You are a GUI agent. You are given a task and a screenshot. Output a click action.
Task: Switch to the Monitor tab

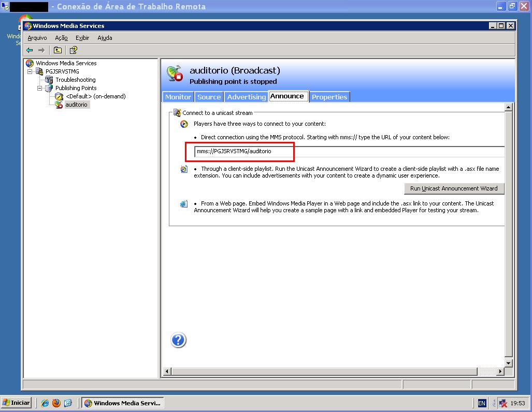pos(178,97)
